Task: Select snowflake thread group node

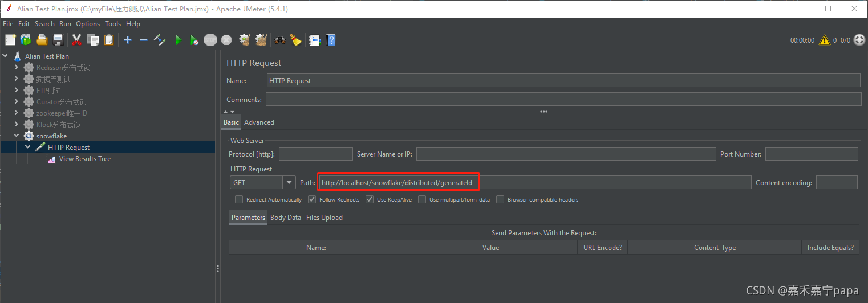Action: [51, 136]
